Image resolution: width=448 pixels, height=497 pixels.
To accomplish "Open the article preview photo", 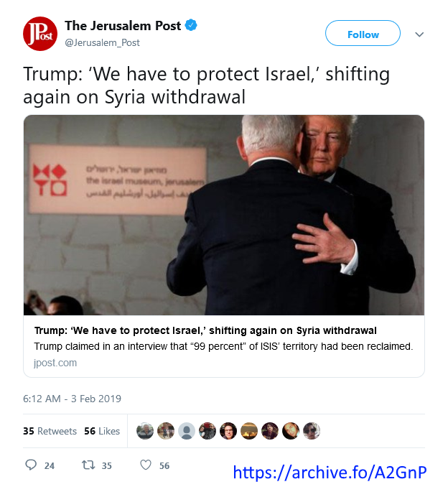I will tap(224, 215).
